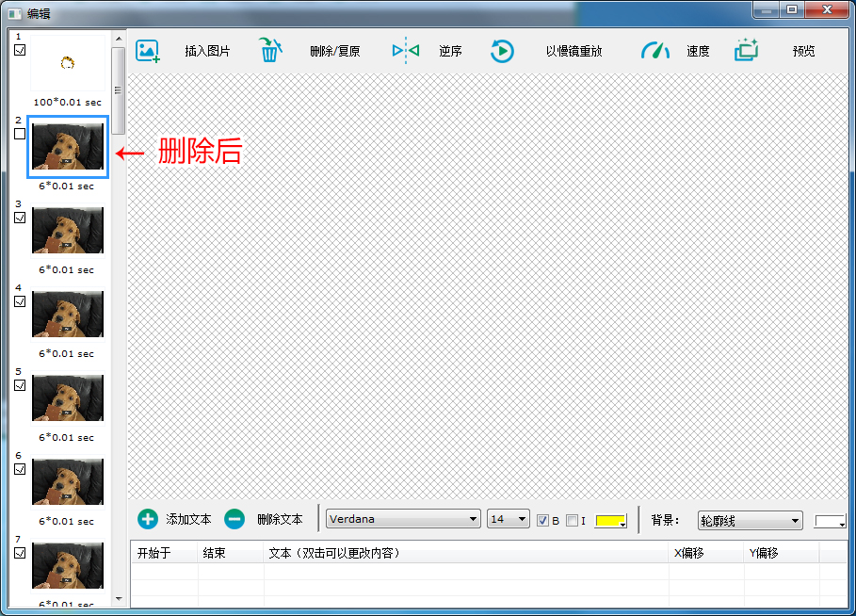The height and width of the screenshot is (616, 856).
Task: Click the delete/restore trash icon
Action: point(270,51)
